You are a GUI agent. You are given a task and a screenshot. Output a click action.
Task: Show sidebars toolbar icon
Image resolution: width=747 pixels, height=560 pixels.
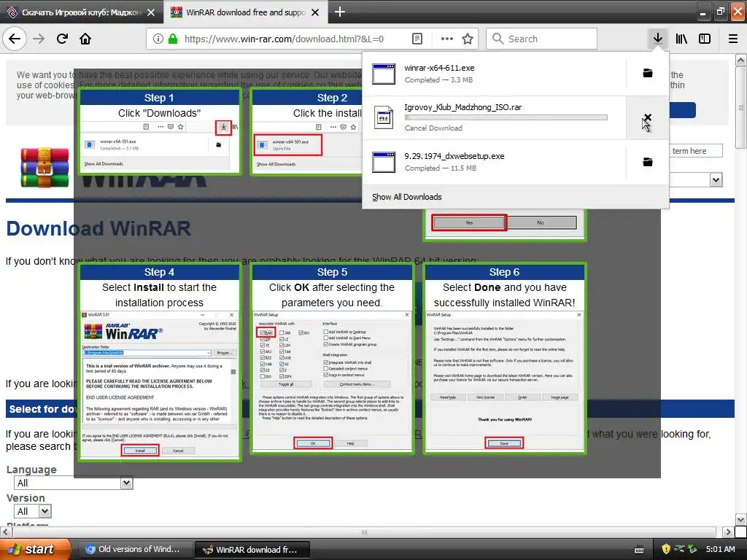pyautogui.click(x=705, y=39)
